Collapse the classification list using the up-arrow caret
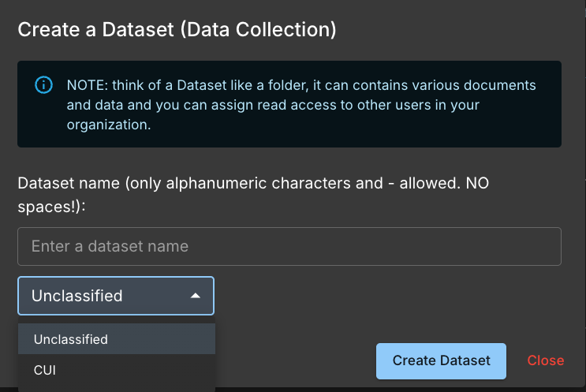Screen dimensions: 586x392 coord(195,296)
